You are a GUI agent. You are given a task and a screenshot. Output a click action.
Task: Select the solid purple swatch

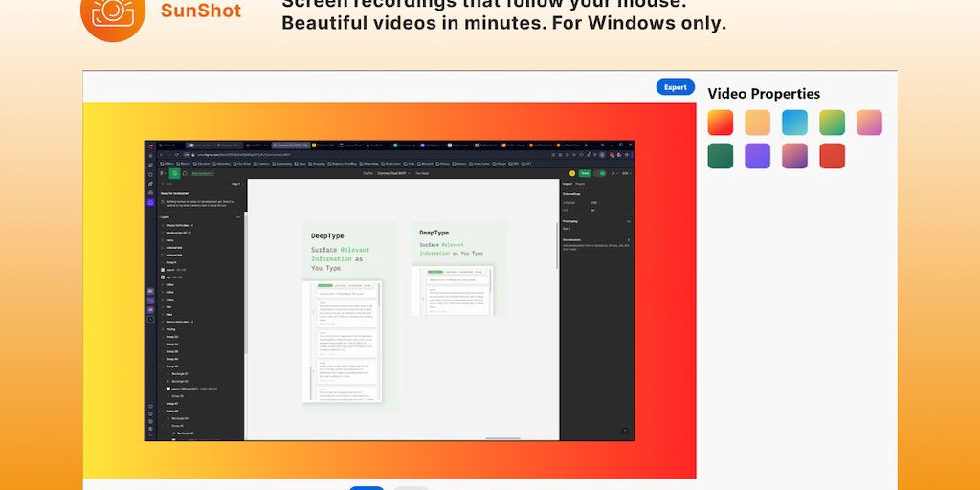tap(758, 156)
